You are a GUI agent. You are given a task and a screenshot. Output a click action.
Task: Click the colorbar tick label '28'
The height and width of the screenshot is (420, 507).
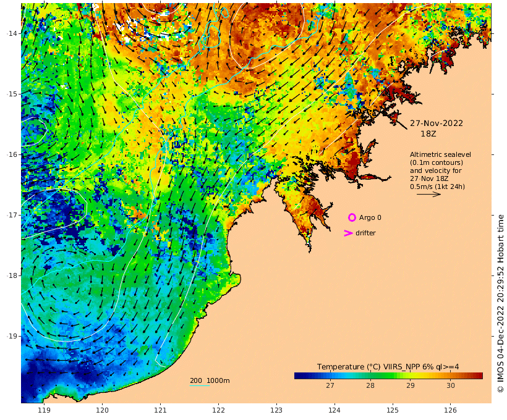[370, 385]
